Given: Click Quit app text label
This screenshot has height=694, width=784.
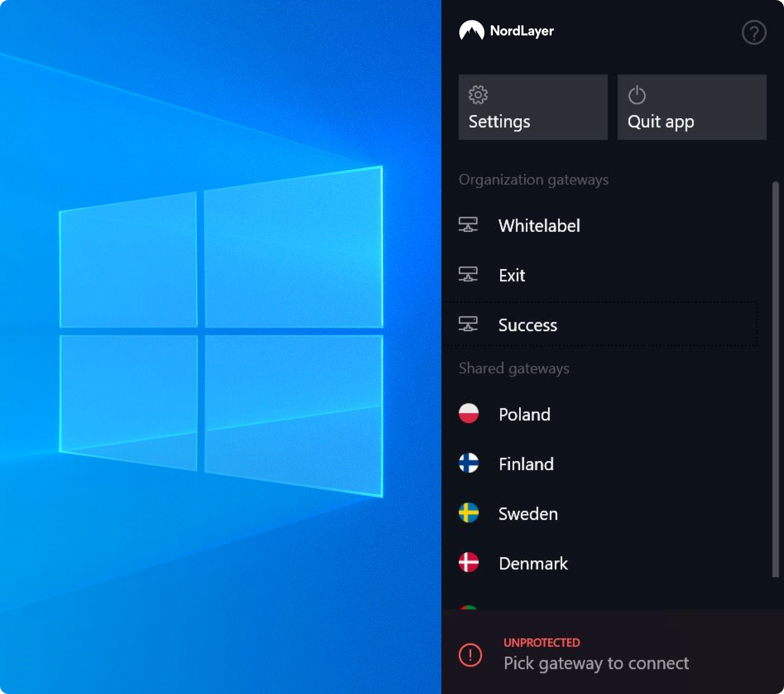Looking at the screenshot, I should pos(661,122).
